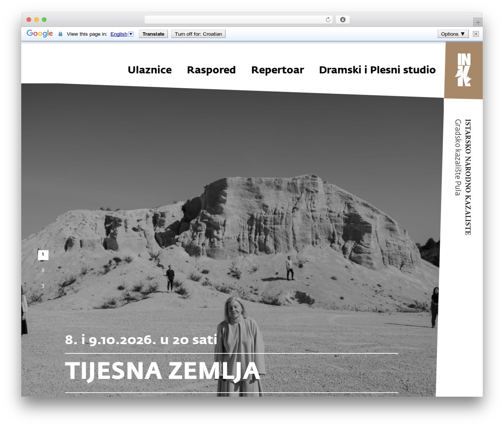Click the INK theatre logo
This screenshot has width=504, height=427.
pyautogui.click(x=464, y=70)
